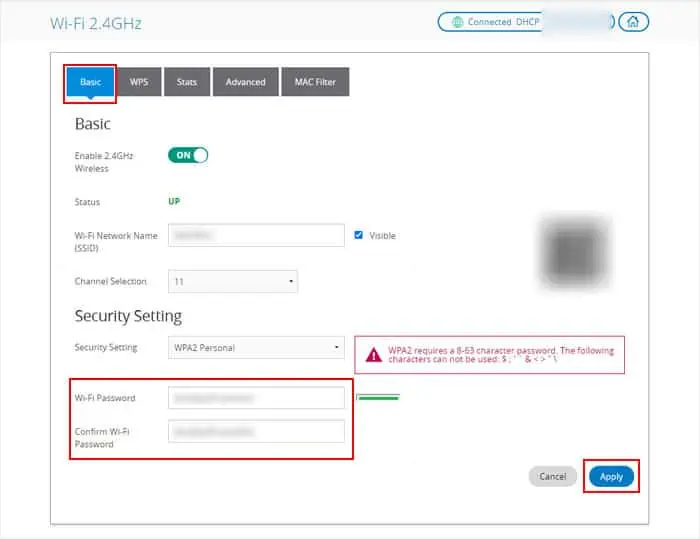Click the globe connection status icon
This screenshot has height=539, width=700.
click(x=458, y=22)
